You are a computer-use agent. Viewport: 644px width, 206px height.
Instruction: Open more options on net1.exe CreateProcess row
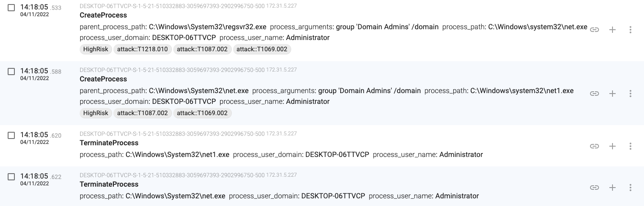pyautogui.click(x=630, y=94)
